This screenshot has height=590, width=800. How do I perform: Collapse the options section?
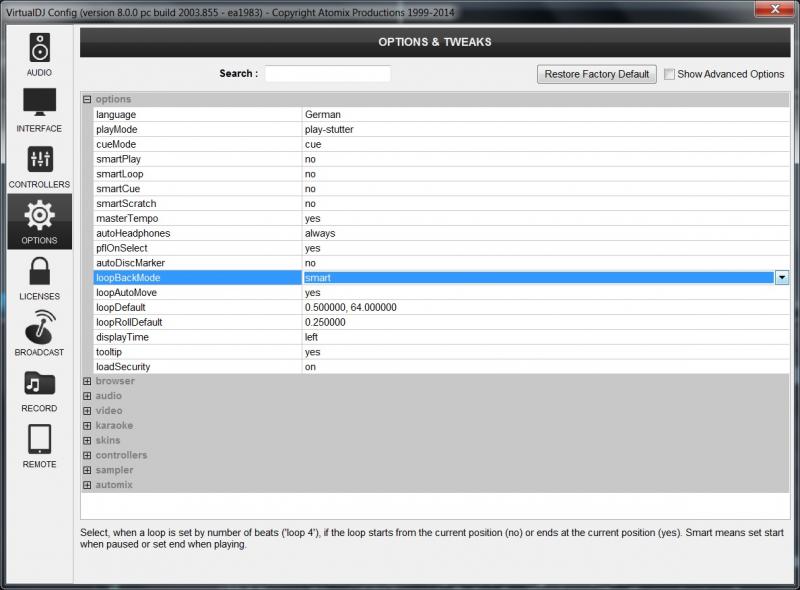(87, 100)
